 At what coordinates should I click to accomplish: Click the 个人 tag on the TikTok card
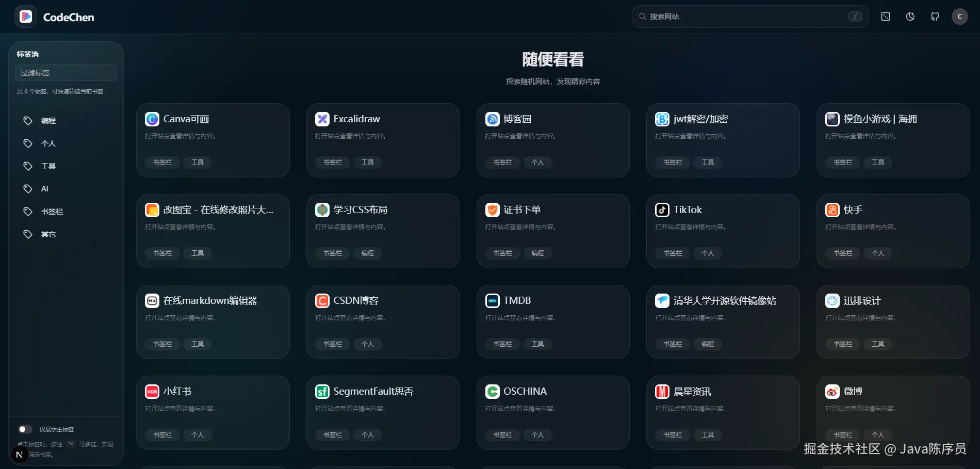pos(708,253)
